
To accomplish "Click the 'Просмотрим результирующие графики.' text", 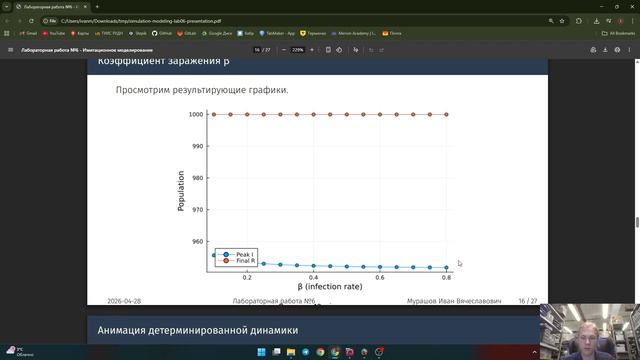I will [x=202, y=90].
